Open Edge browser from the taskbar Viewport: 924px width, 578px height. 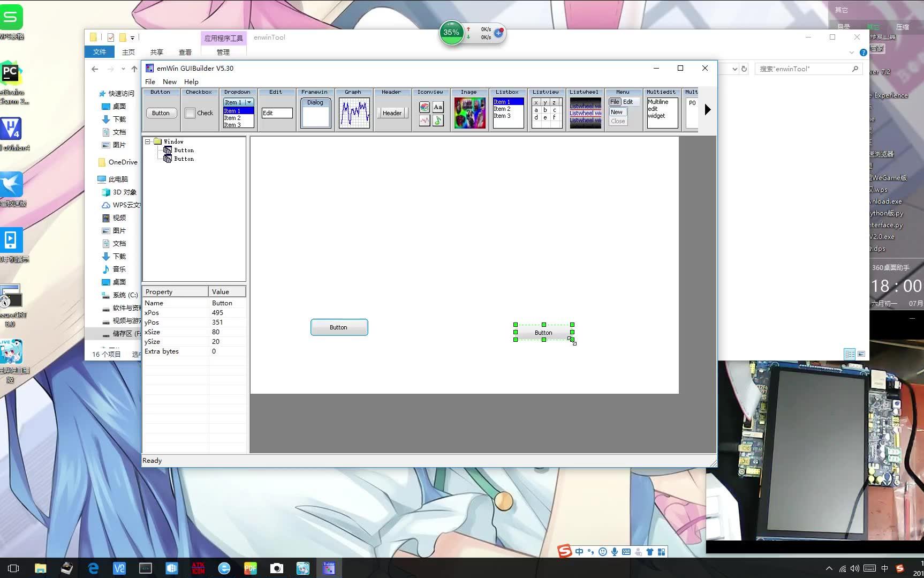click(x=93, y=568)
